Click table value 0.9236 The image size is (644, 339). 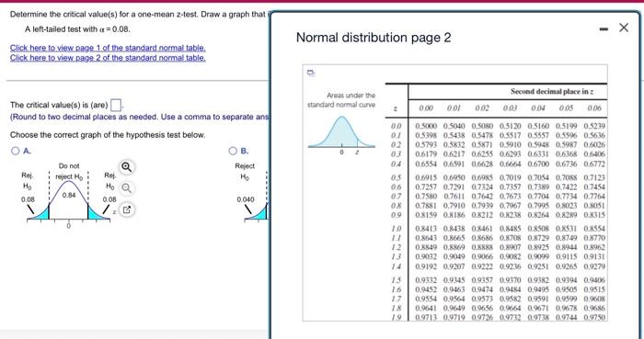(511, 266)
